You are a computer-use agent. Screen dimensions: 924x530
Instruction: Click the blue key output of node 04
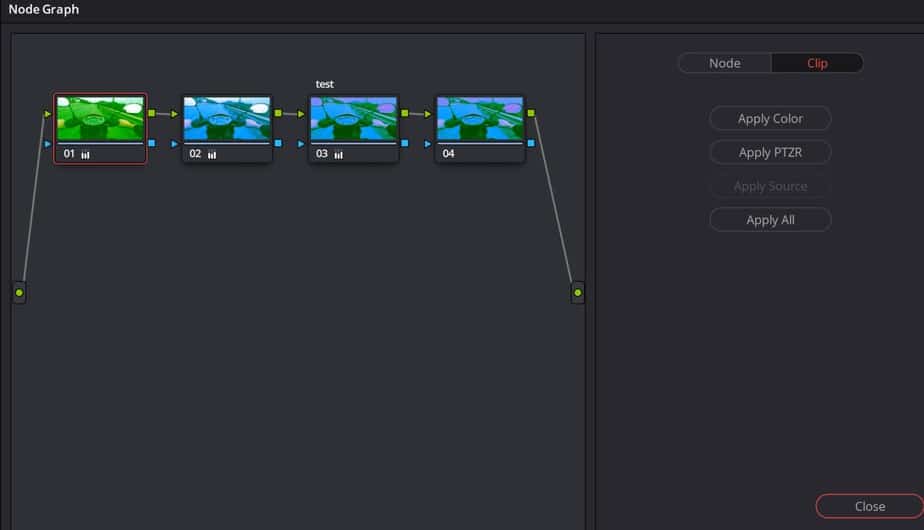[531, 143]
